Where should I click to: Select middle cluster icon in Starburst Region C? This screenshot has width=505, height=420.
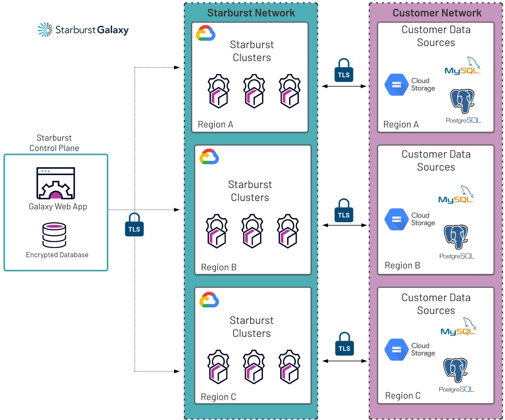click(254, 367)
